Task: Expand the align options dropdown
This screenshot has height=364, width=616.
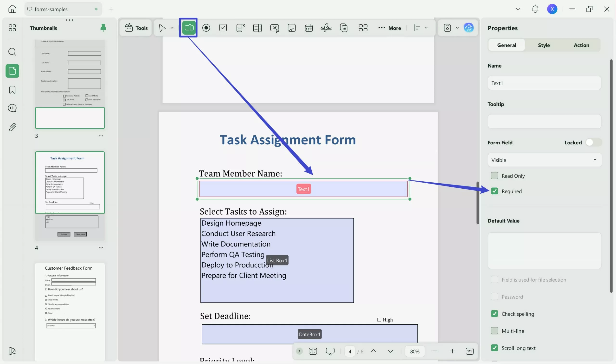Action: tap(426, 28)
